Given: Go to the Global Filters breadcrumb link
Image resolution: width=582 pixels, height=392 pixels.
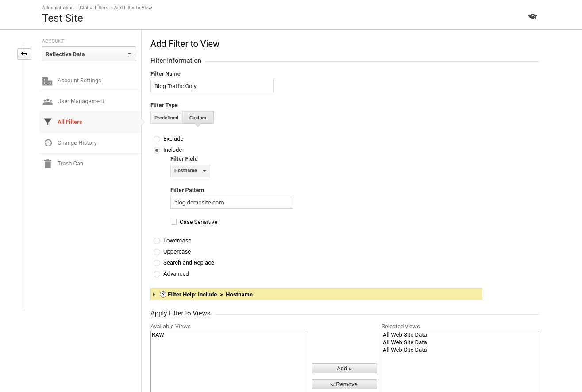Looking at the screenshot, I should (94, 8).
